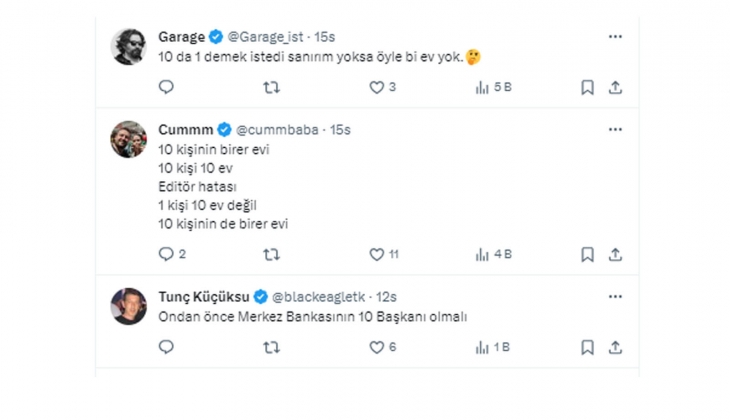Open more options for Cummm's tweet
This screenshot has height=420, width=730.
click(615, 130)
